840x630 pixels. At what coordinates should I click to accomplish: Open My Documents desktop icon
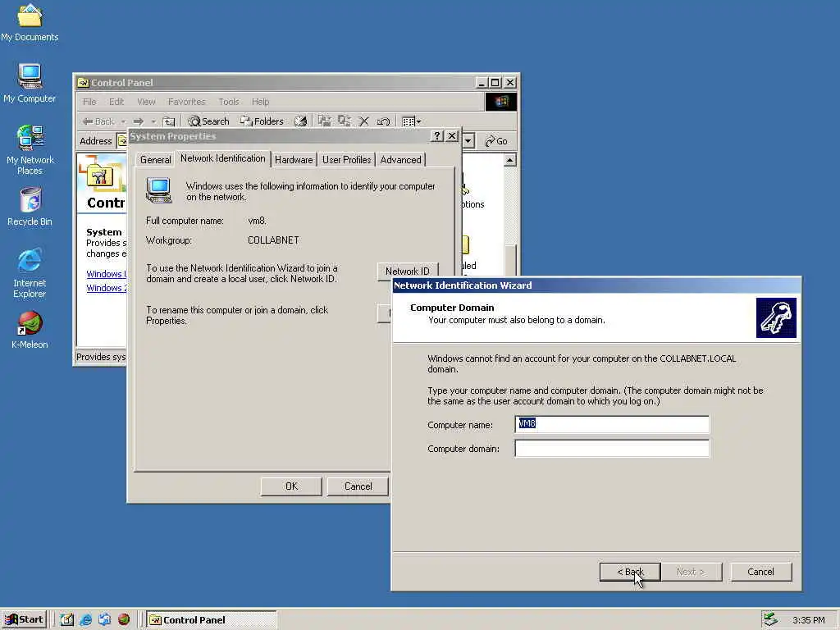tap(30, 22)
